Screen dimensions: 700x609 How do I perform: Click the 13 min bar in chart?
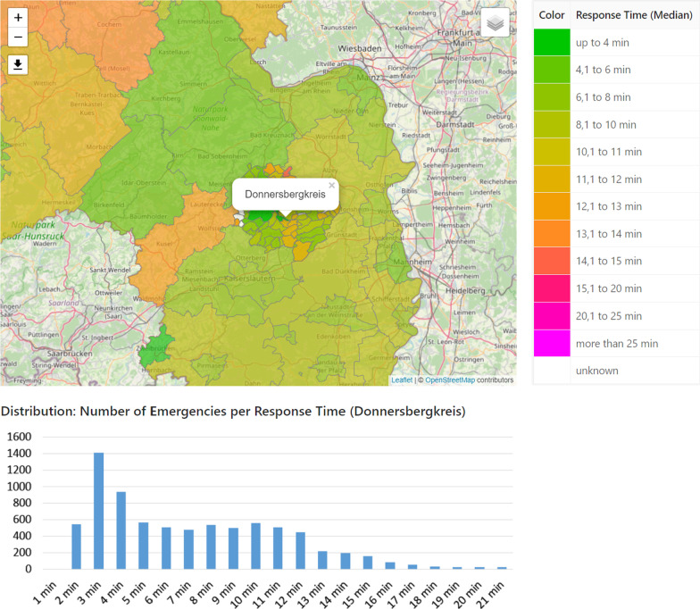(x=324, y=560)
